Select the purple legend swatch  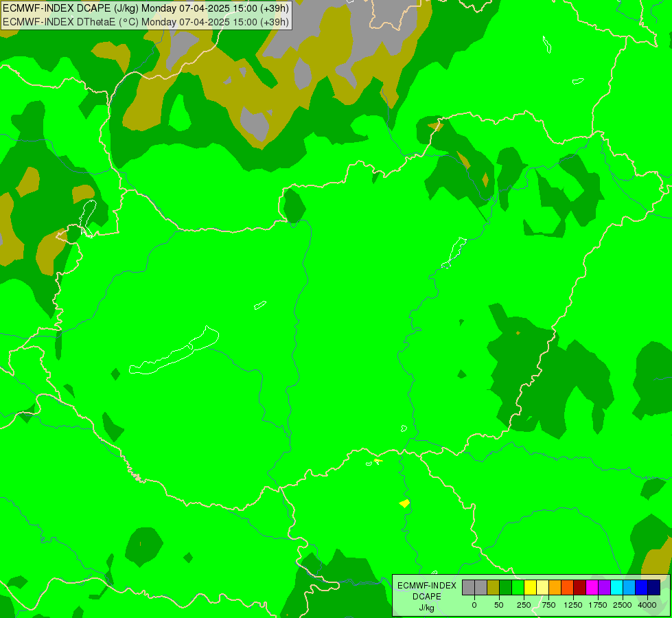pyautogui.click(x=604, y=587)
